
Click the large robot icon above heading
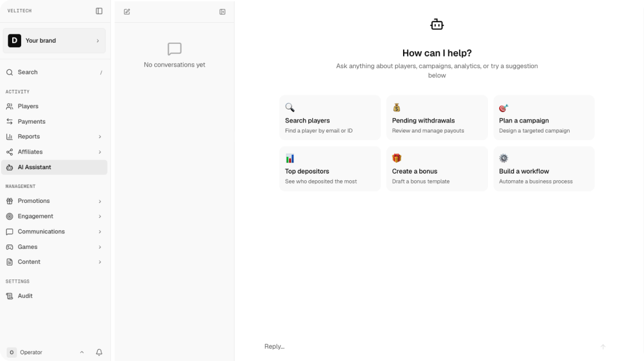click(x=437, y=24)
